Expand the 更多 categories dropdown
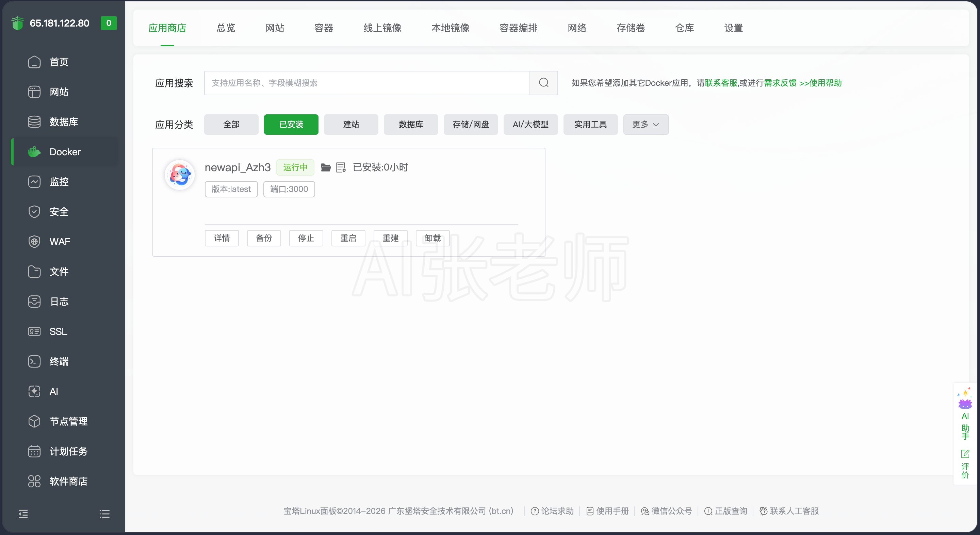This screenshot has width=980, height=535. [646, 125]
